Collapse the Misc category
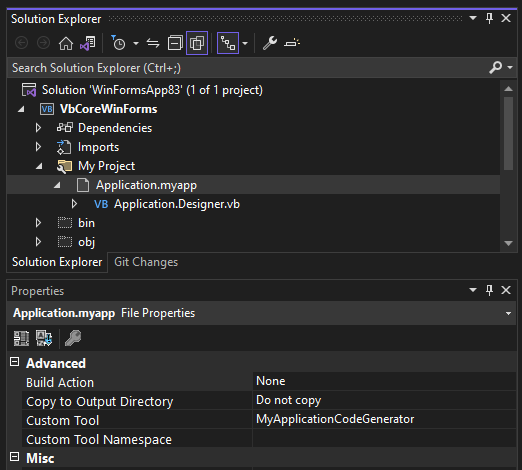Viewport: 522px width, 470px height. 15,457
